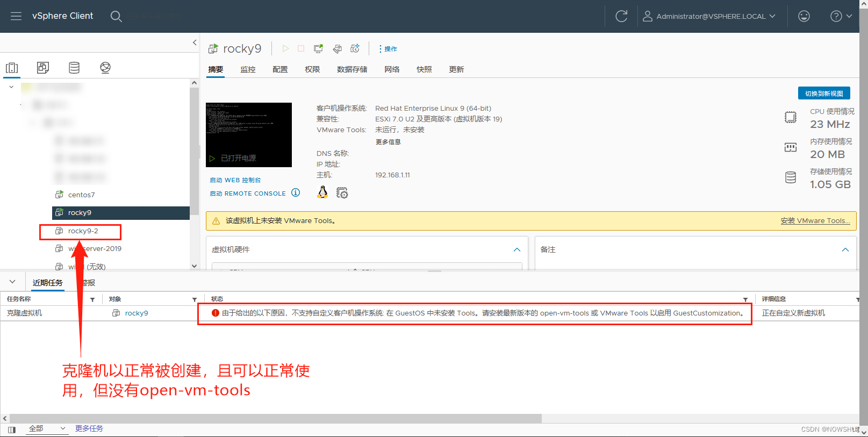This screenshot has height=437, width=868.
Task: Switch to the 数据存储 tab
Action: 352,69
